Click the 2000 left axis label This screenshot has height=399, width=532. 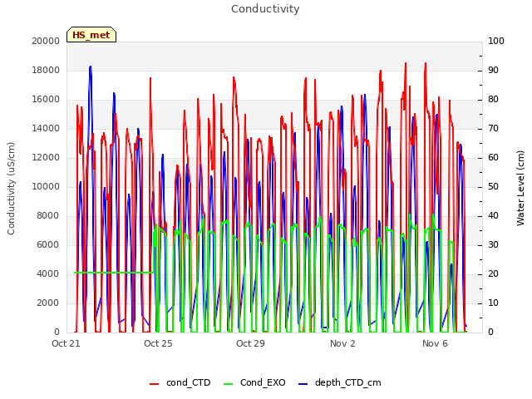[48, 303]
